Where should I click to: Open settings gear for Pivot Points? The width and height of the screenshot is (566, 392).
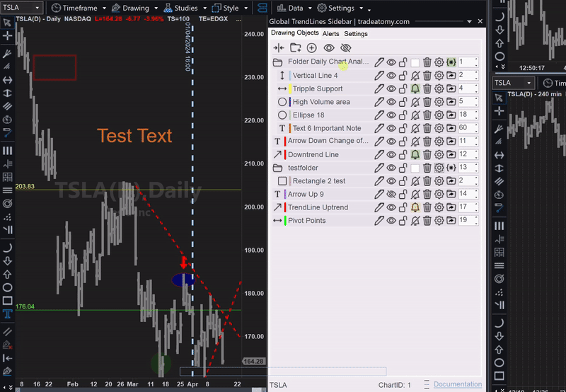click(x=439, y=221)
